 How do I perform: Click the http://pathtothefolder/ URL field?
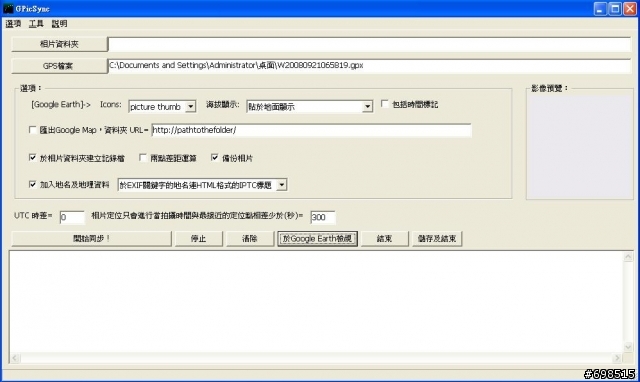[311, 130]
